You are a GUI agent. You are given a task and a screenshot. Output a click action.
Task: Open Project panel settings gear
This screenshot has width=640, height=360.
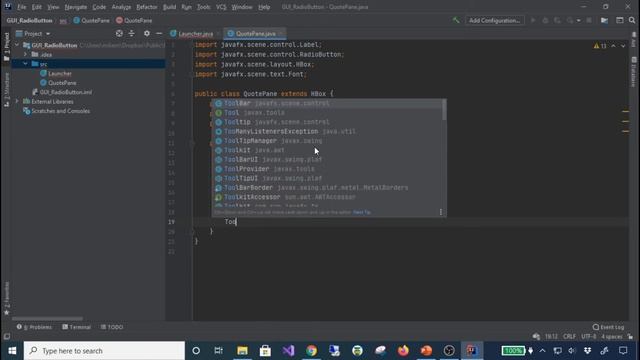tap(147, 33)
